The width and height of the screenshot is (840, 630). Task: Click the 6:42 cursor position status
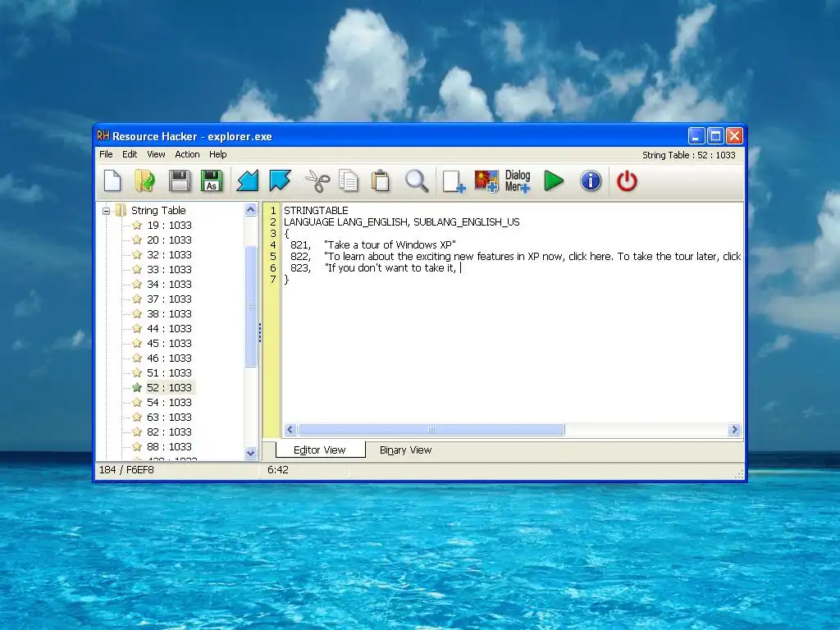[278, 470]
